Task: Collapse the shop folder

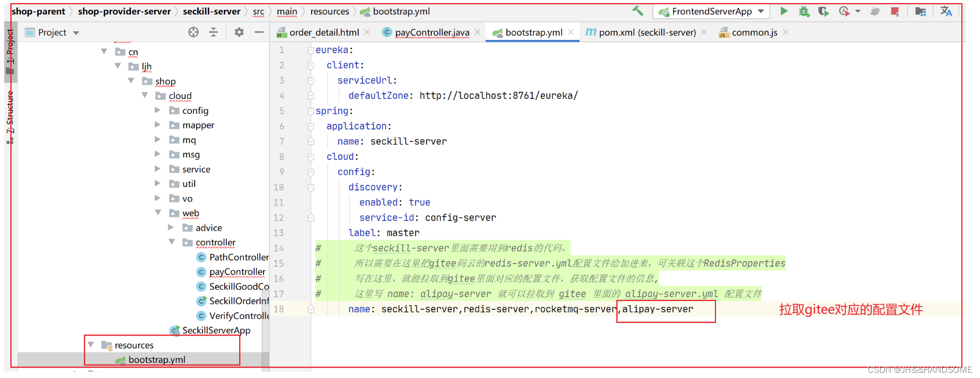Action: (131, 81)
